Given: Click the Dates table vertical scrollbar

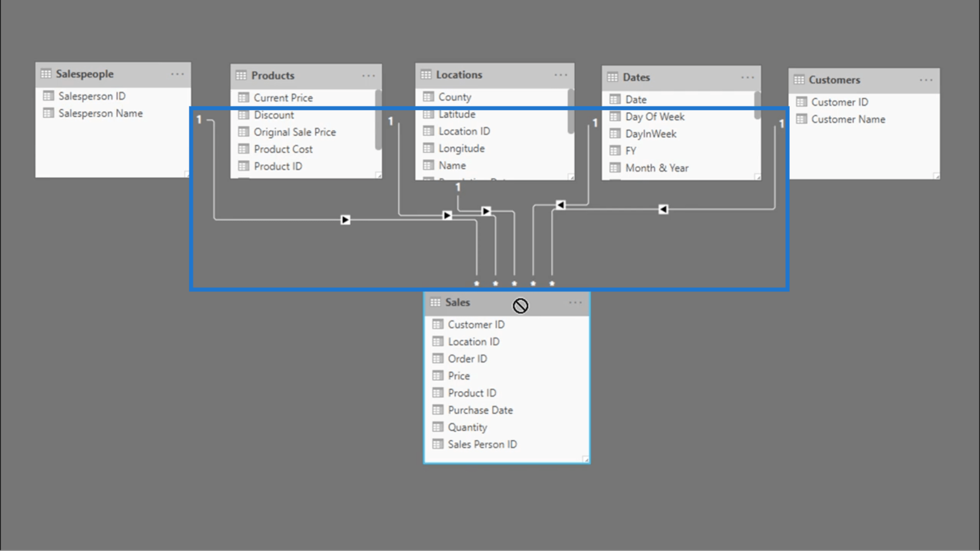Looking at the screenshot, I should (x=757, y=106).
